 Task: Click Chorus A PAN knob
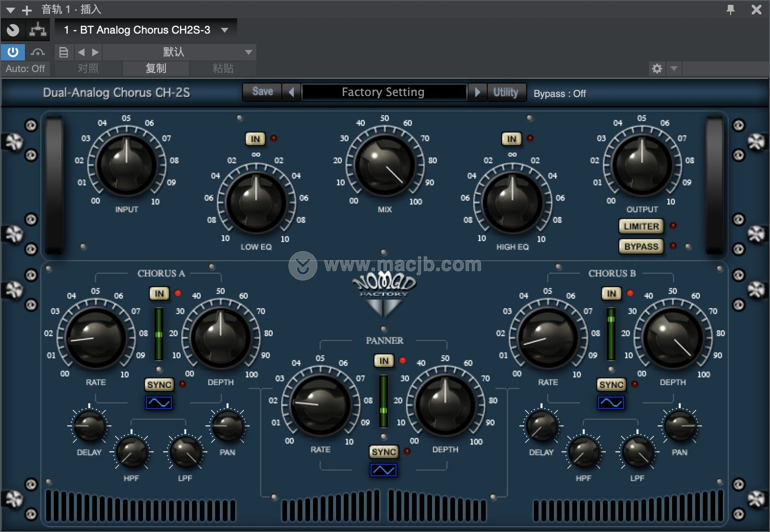coord(228,426)
